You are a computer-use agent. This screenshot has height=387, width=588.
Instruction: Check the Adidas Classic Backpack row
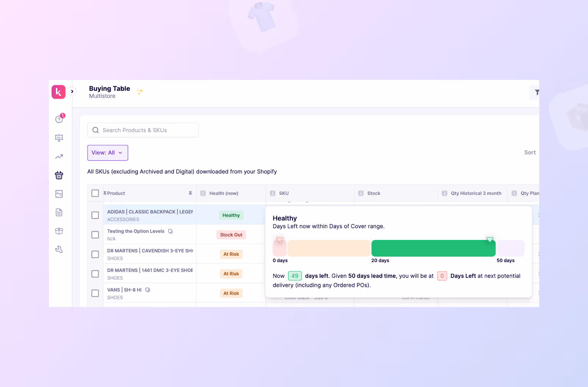point(95,215)
